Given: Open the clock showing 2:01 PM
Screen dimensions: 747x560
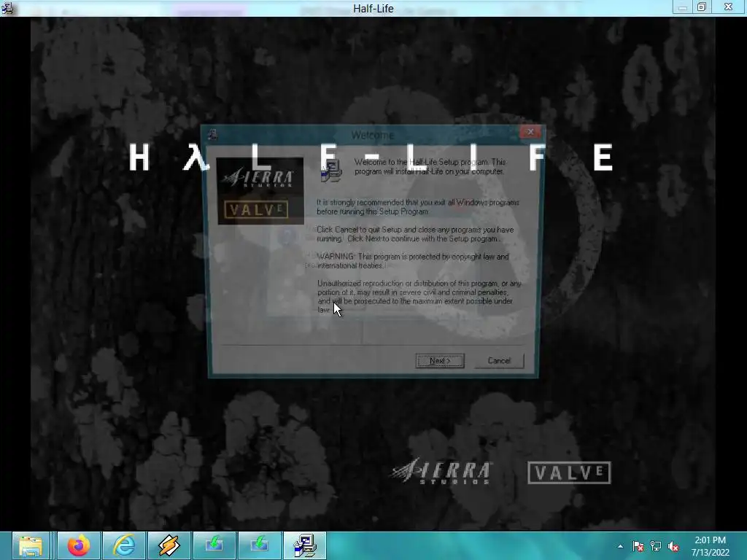Looking at the screenshot, I should [711, 546].
